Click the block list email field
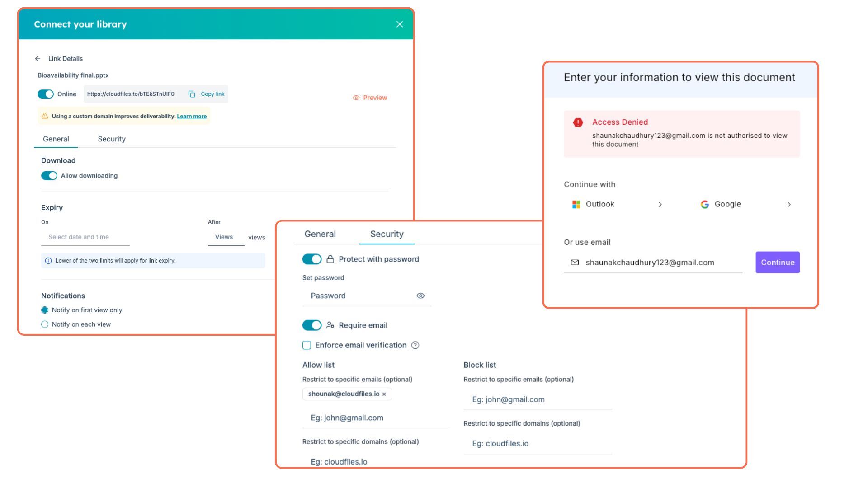The width and height of the screenshot is (868, 488). pos(538,400)
